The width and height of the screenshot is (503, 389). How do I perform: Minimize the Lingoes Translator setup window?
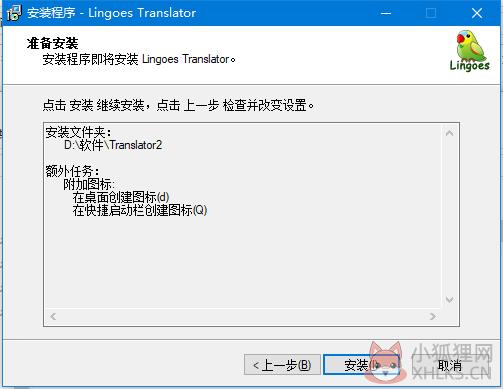coord(386,13)
